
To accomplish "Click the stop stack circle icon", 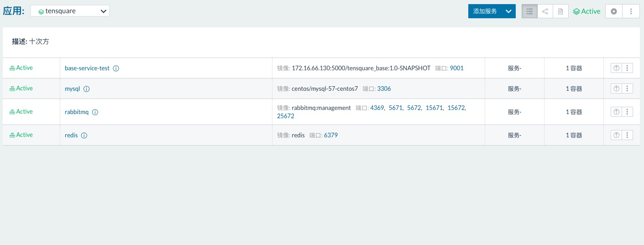I will point(613,11).
